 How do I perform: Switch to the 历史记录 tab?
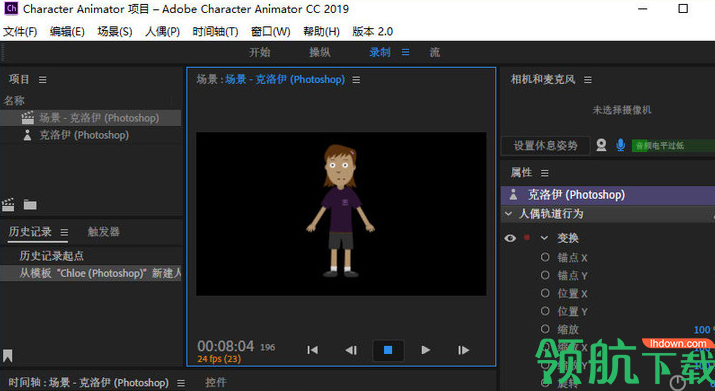point(30,232)
